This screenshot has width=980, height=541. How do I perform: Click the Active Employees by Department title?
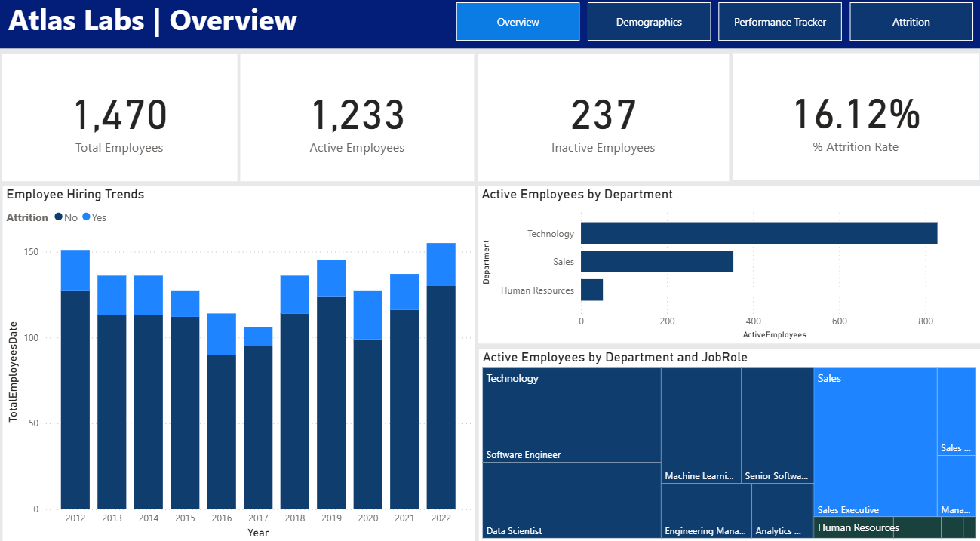click(x=577, y=195)
